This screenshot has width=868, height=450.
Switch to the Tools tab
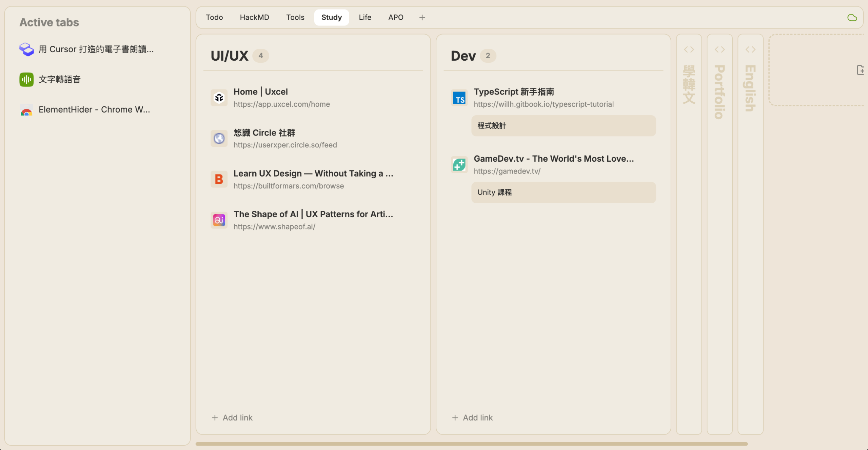click(x=295, y=18)
